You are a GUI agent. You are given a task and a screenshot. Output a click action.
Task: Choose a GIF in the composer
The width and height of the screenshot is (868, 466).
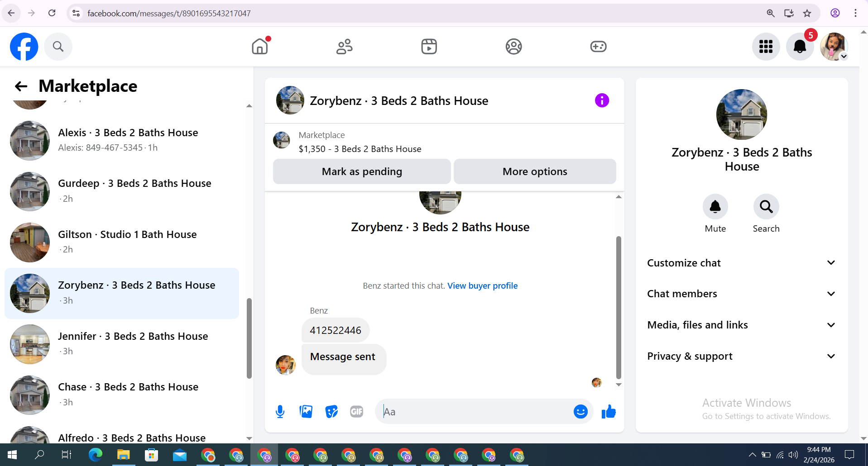point(357,412)
